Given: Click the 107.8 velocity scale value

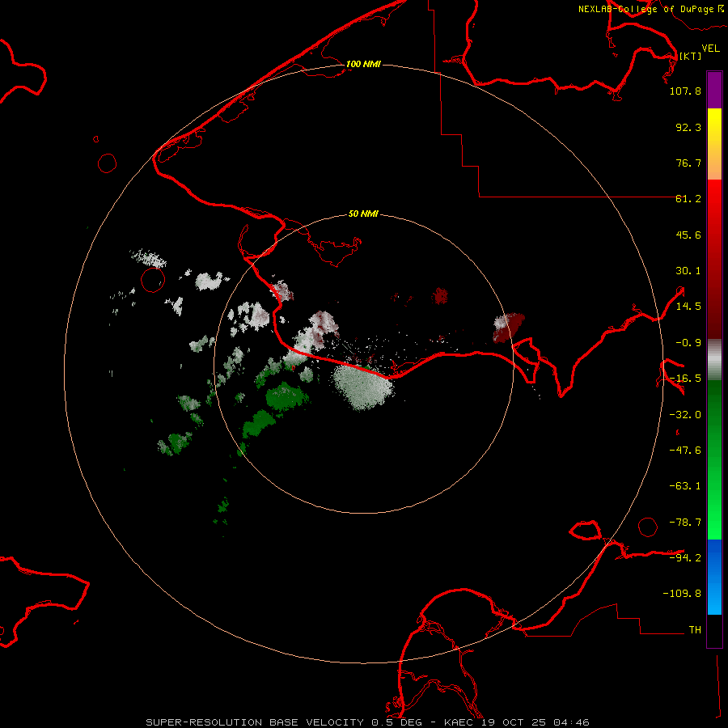Looking at the screenshot, I should click(x=685, y=91).
